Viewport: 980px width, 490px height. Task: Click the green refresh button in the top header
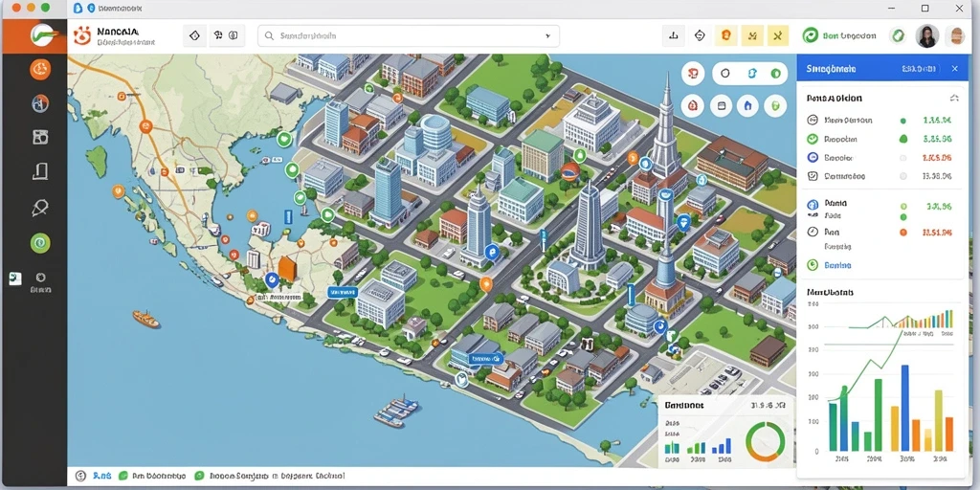click(x=811, y=36)
